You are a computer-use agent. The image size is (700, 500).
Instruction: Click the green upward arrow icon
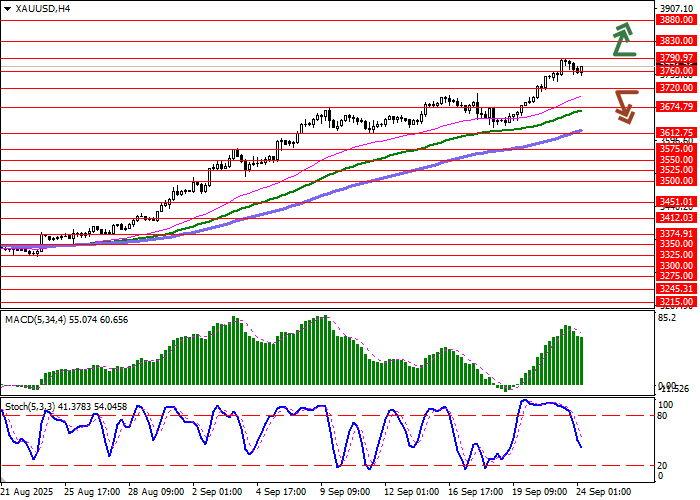point(625,38)
